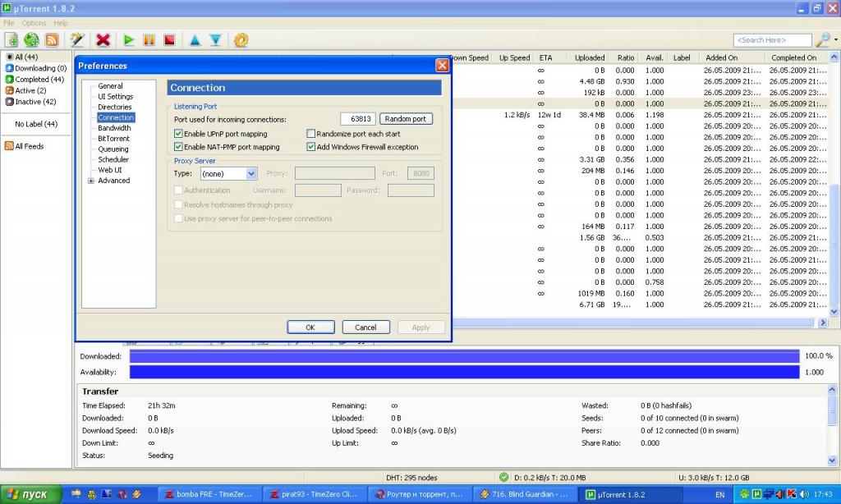Toggle Enable UPnP port mapping checkbox
841x504 pixels.
[x=178, y=134]
